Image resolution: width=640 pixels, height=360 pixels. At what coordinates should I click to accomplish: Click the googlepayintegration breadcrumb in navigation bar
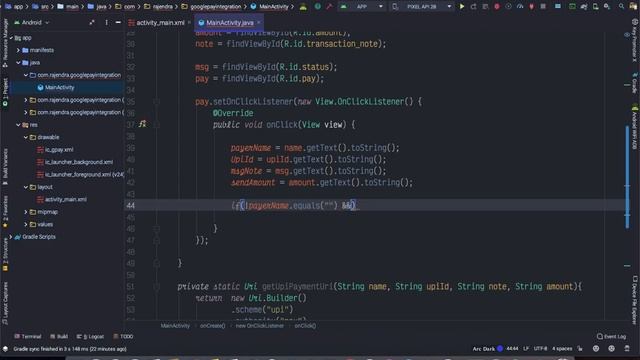coord(216,7)
